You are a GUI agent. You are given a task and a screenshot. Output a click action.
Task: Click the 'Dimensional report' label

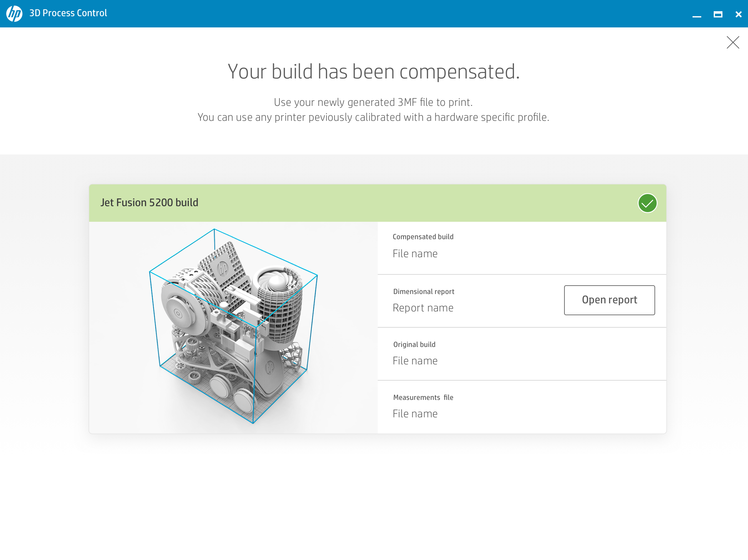pyautogui.click(x=423, y=291)
